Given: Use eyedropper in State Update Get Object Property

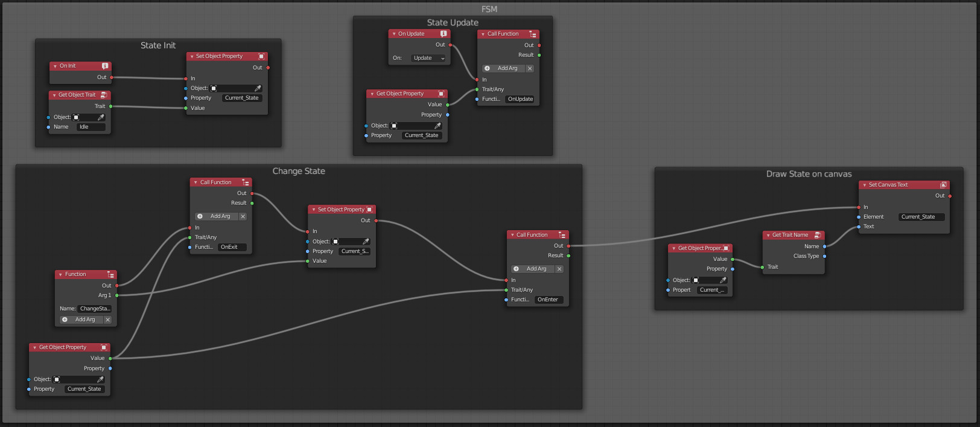Looking at the screenshot, I should 437,126.
